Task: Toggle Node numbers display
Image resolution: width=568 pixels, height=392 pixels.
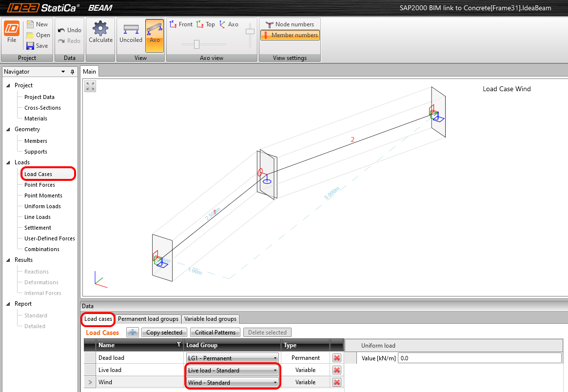Action: (x=290, y=24)
